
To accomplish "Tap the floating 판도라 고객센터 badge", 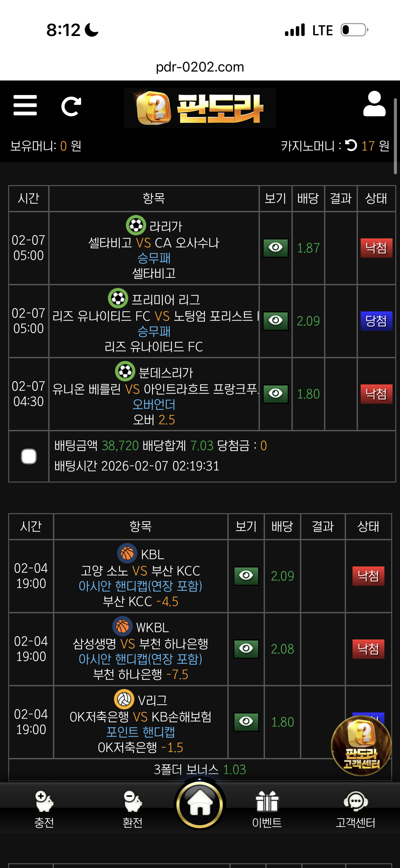I will 361,745.
